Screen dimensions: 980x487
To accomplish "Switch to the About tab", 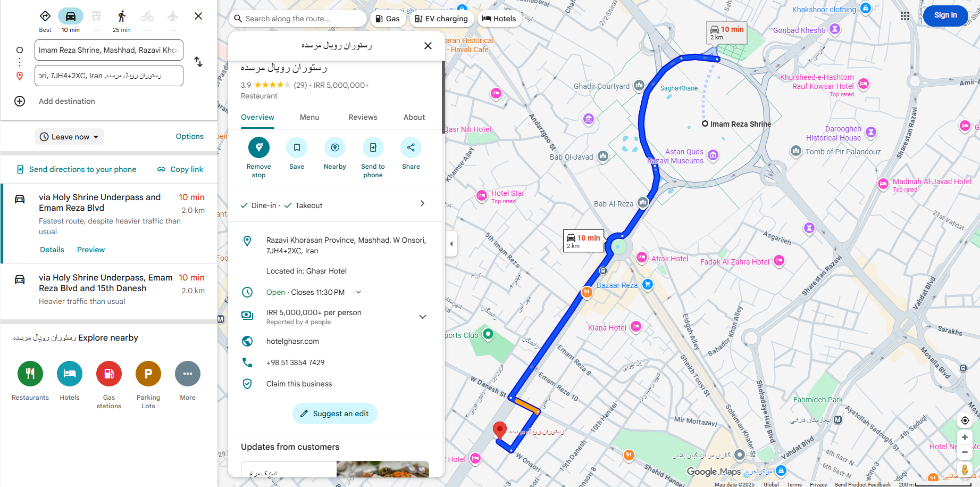I will 414,117.
